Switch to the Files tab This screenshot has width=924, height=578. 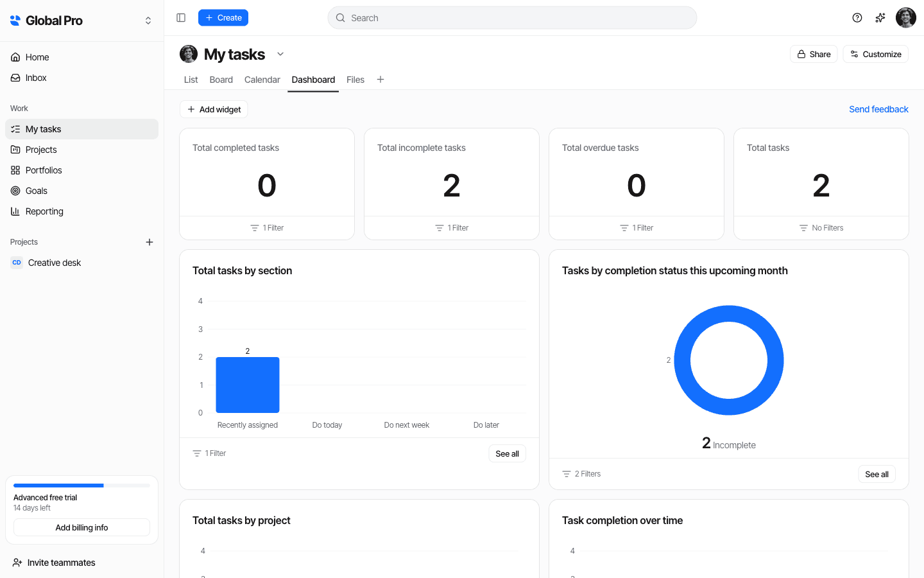355,80
